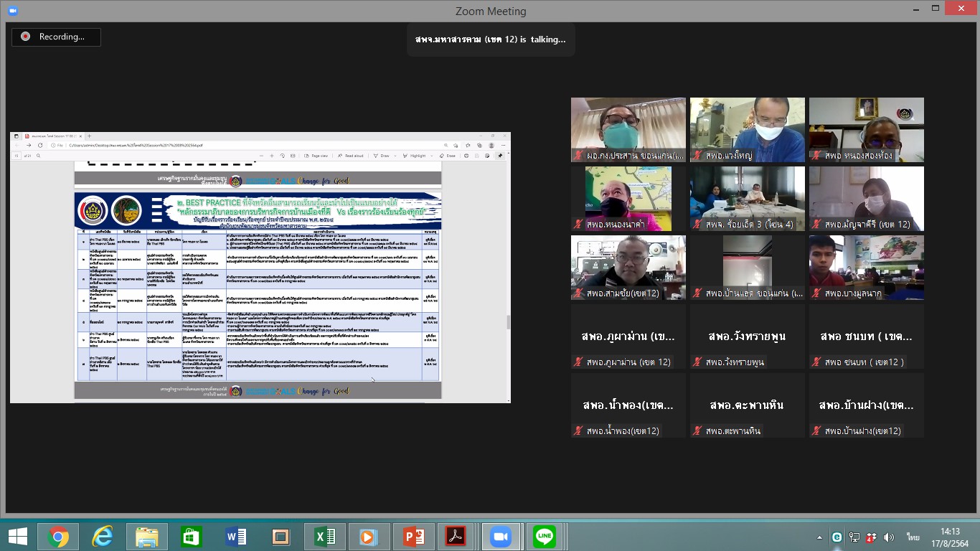Select the สพอ.ตะพานหิน participant tile
The width and height of the screenshot is (980, 551).
tap(748, 405)
